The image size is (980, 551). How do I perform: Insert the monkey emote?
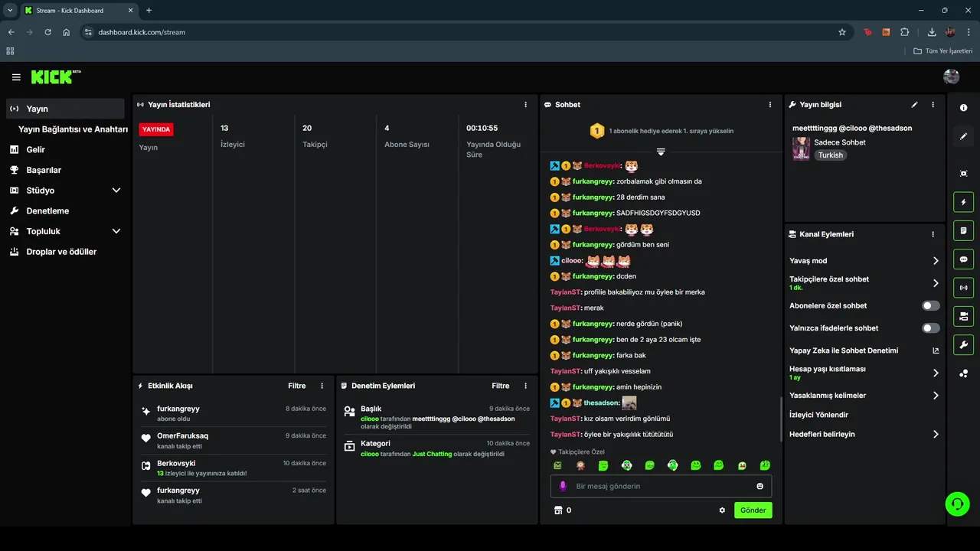(580, 465)
